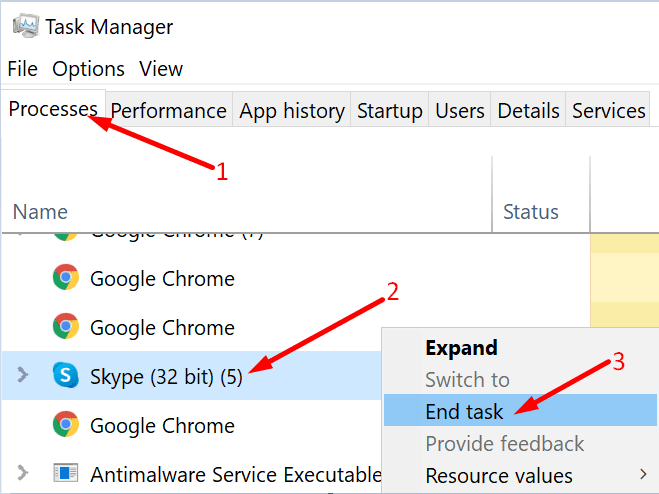Switch to the Services tab
The image size is (659, 494).
(609, 111)
